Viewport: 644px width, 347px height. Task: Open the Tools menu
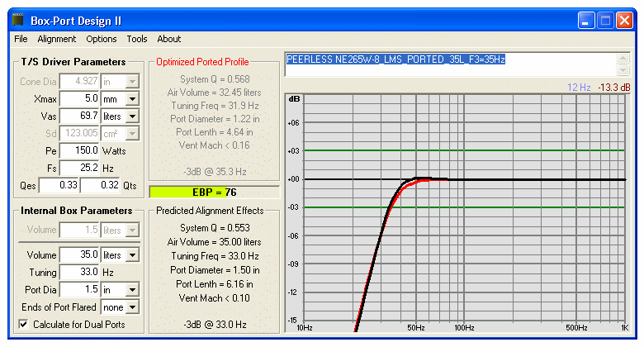[x=137, y=39]
